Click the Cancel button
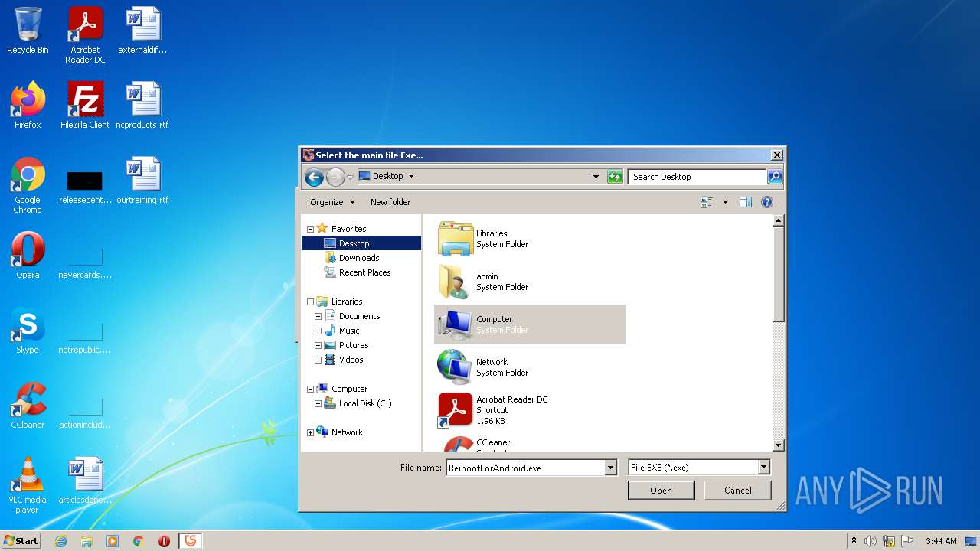This screenshot has width=980, height=551. coord(737,491)
